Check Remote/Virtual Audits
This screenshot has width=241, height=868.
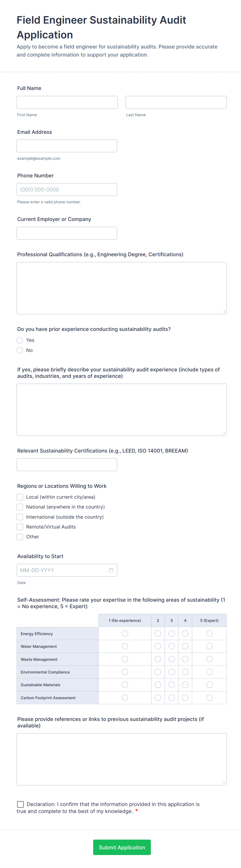coord(19,527)
